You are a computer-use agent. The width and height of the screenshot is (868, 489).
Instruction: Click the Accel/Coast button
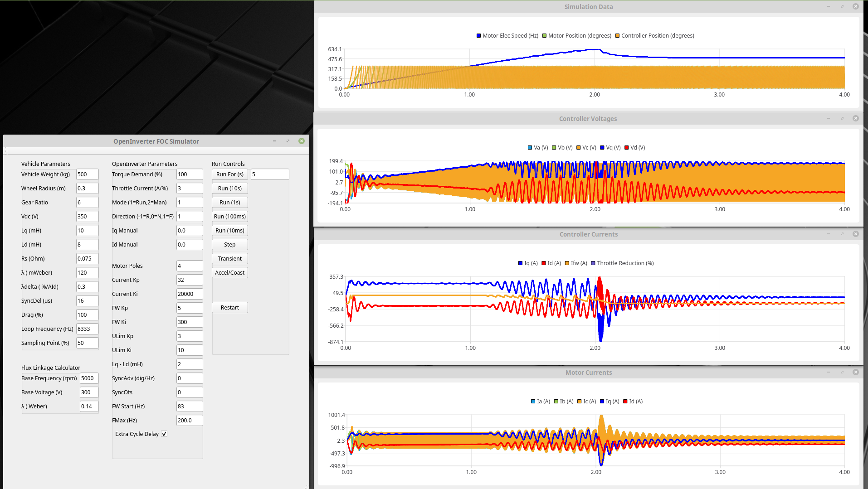pos(229,273)
